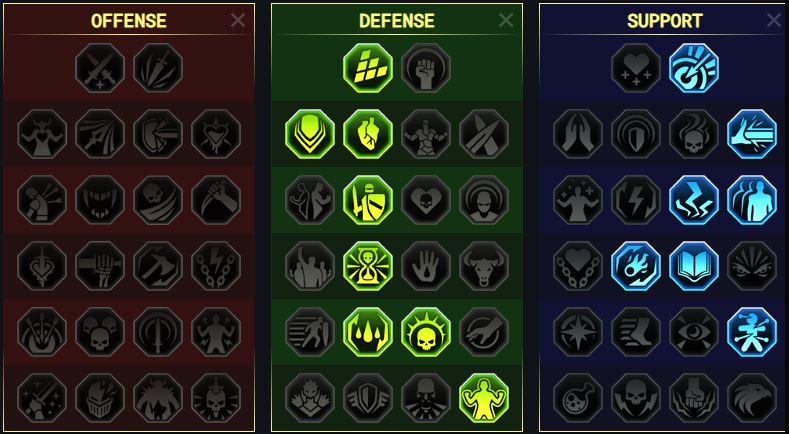Screen dimensions: 789x434
Task: Click the Defense panel title
Action: [x=397, y=21]
